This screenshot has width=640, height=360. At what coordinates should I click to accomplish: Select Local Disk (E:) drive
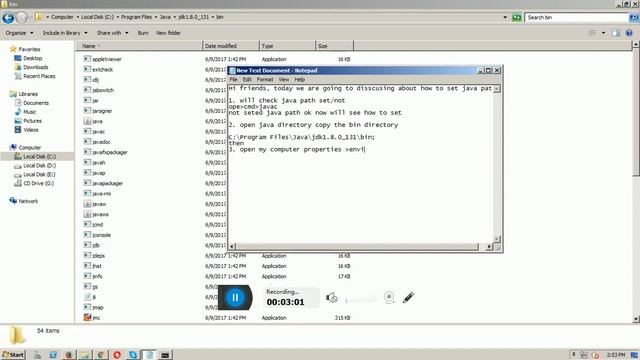click(39, 175)
